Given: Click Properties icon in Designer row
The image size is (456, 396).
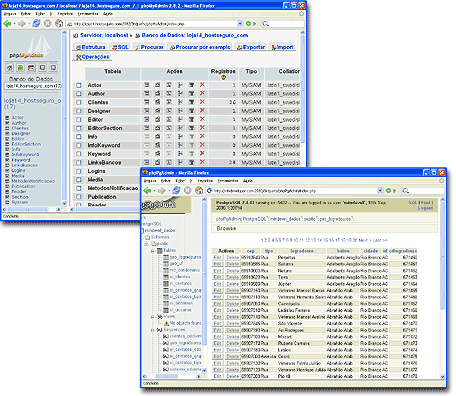Looking at the screenshot, I should (158, 111).
